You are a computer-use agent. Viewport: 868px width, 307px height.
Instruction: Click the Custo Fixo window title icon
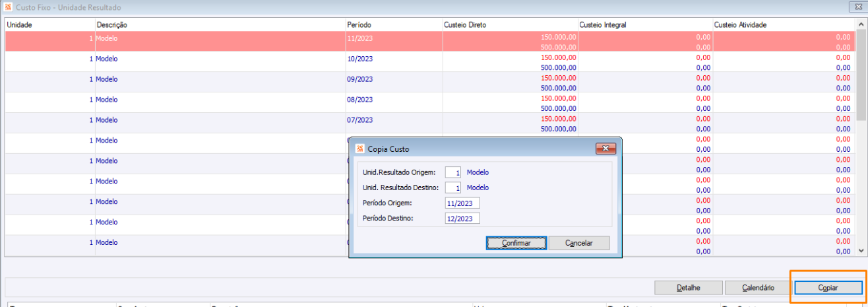pos(8,7)
